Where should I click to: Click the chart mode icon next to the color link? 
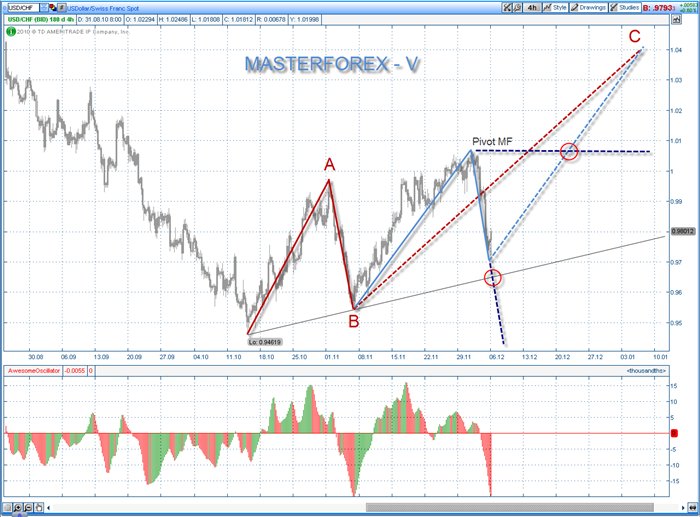click(62, 8)
